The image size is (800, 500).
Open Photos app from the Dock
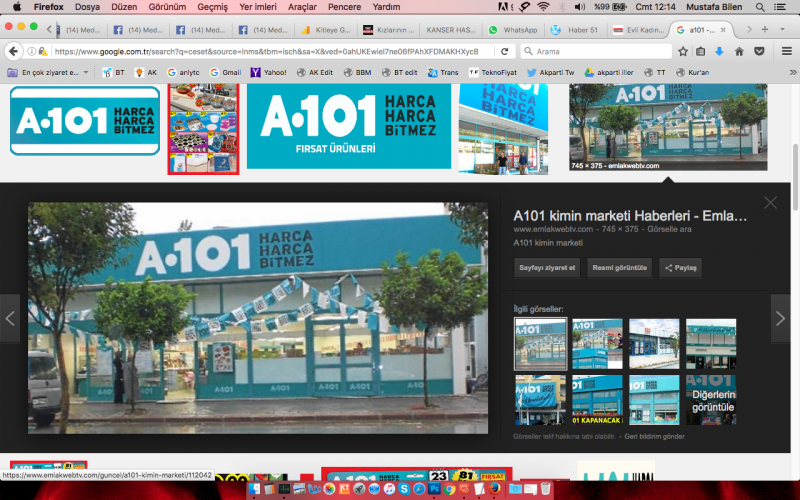[x=329, y=489]
